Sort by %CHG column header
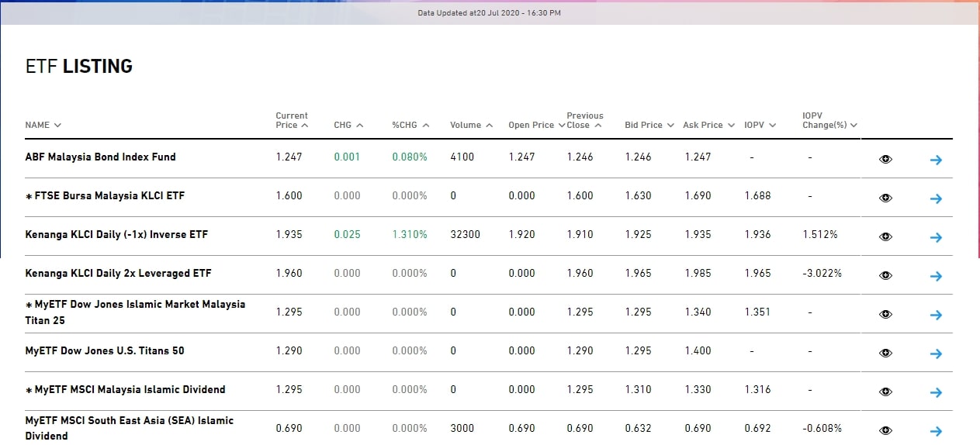 click(411, 125)
